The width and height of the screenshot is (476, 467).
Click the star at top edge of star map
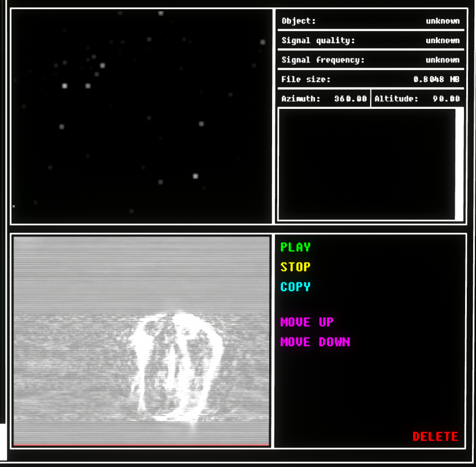[160, 13]
